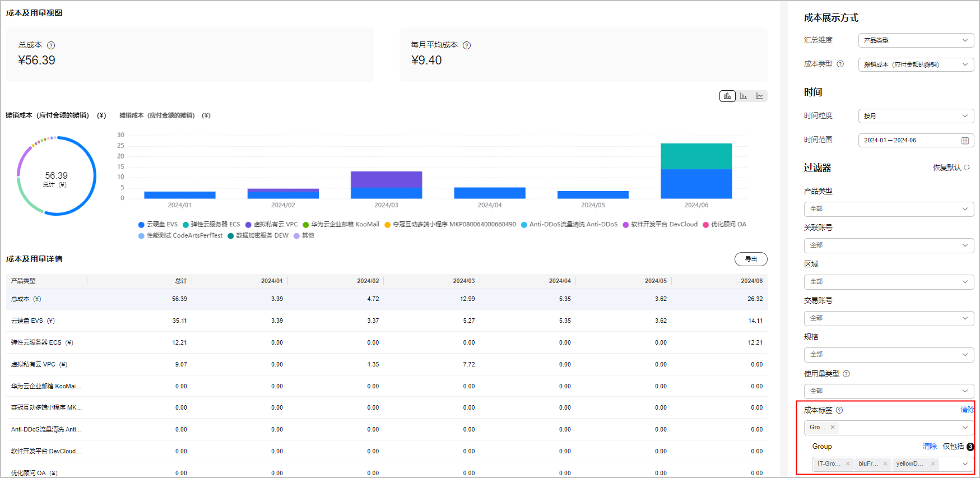Viewport: 980px width, 478px height.
Task: Click the donut chart total 56.39
Action: [x=56, y=176]
